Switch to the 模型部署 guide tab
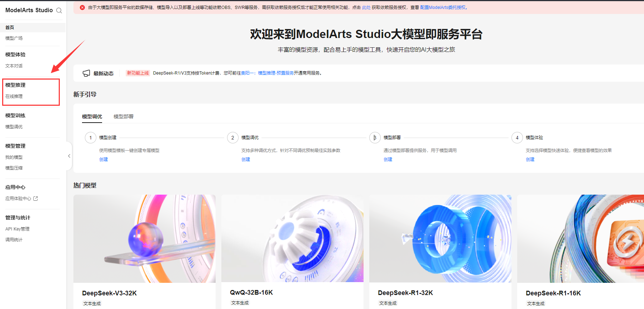644x309 pixels. point(124,117)
